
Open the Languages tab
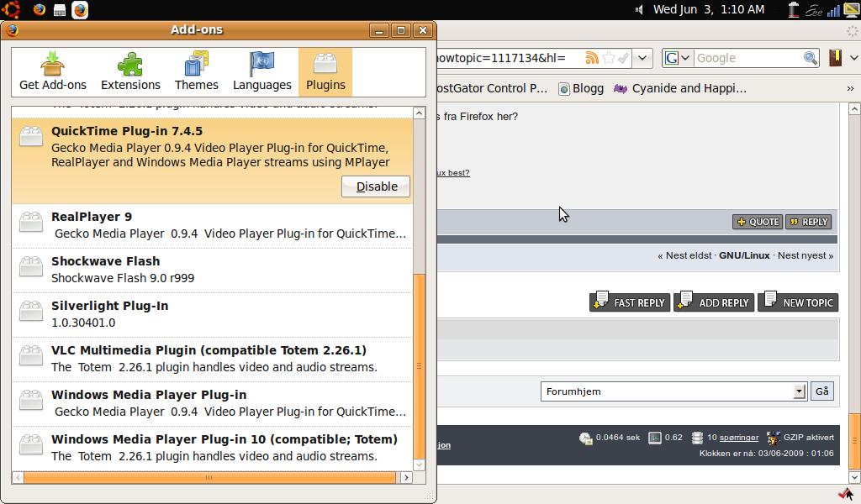tap(262, 72)
